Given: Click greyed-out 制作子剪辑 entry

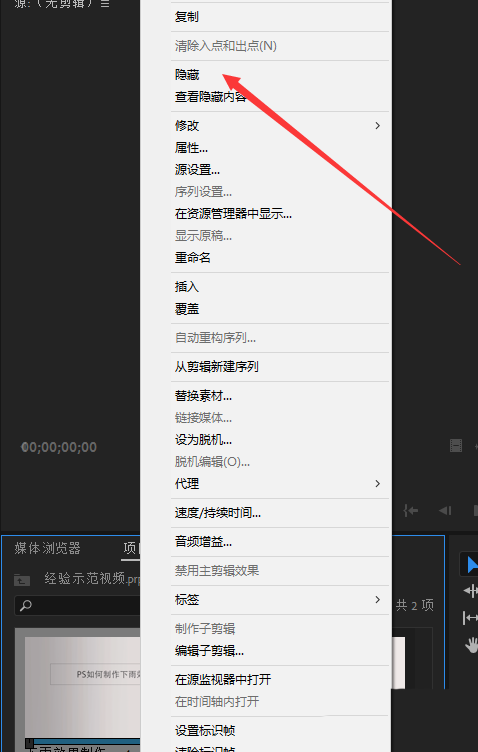Looking at the screenshot, I should coord(205,628).
